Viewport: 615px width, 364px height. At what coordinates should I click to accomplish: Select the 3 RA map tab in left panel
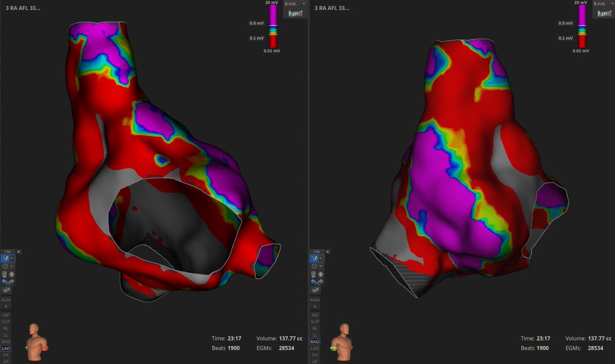pyautogui.click(x=8, y=251)
